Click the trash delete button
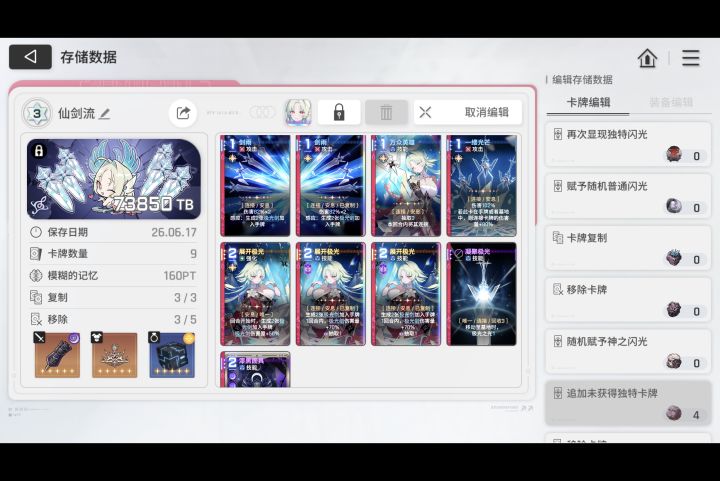This screenshot has width=720, height=481. pos(386,112)
